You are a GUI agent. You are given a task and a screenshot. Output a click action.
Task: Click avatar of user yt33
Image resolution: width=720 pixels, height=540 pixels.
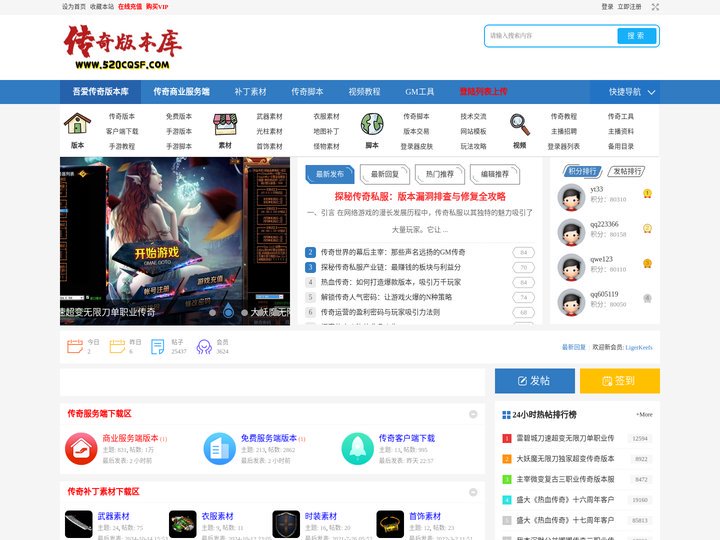[571, 197]
